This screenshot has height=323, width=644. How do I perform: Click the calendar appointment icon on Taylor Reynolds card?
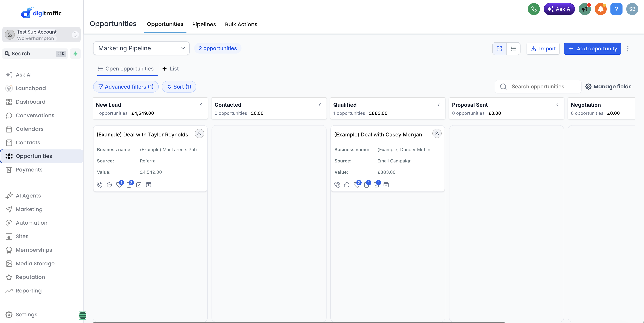pyautogui.click(x=149, y=185)
